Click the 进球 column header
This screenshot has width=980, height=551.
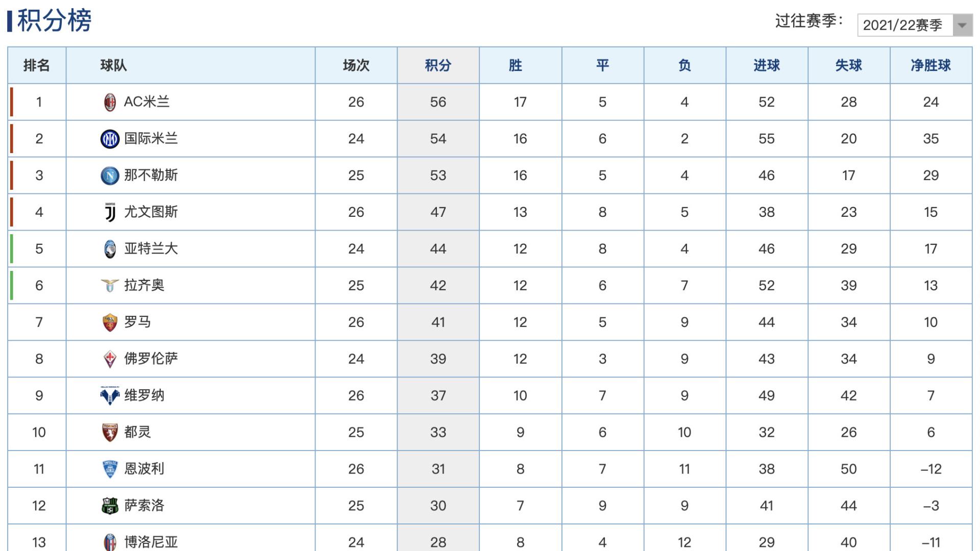pyautogui.click(x=766, y=65)
